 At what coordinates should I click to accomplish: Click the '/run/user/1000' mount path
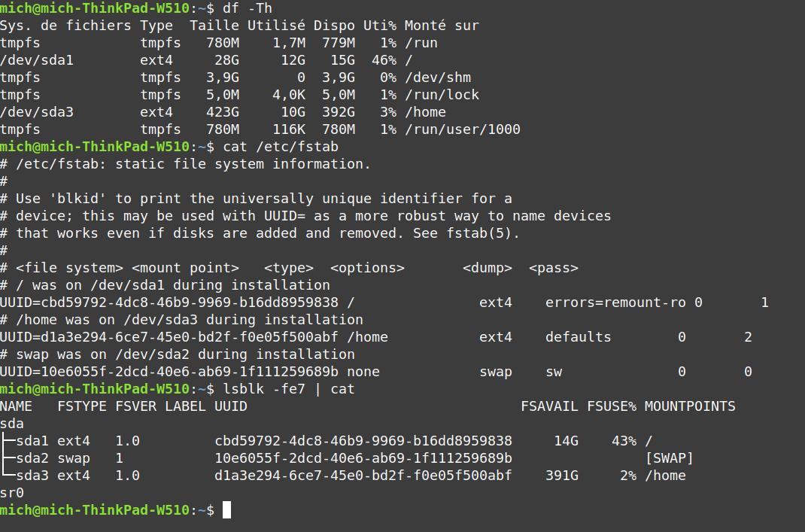click(462, 129)
